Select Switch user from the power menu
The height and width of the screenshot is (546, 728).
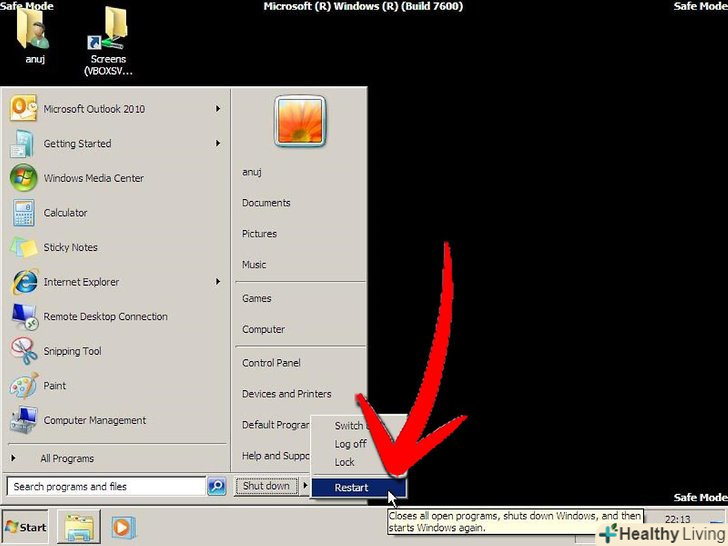tap(351, 425)
